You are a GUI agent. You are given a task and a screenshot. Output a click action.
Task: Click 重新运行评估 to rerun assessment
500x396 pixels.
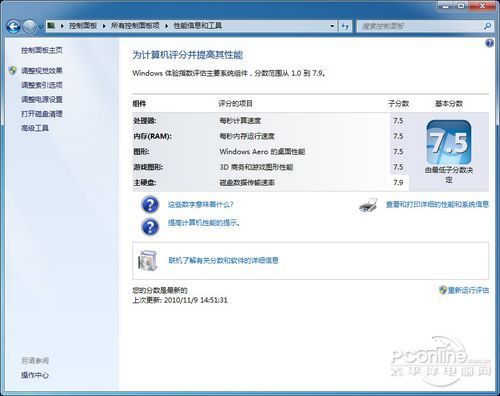point(468,290)
